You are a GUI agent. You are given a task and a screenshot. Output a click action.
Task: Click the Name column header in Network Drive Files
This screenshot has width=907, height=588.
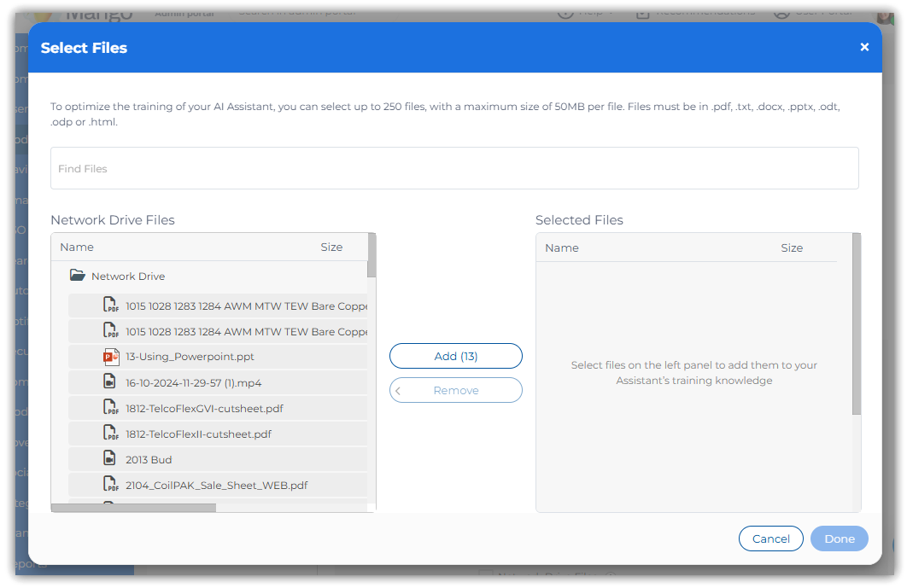(77, 247)
